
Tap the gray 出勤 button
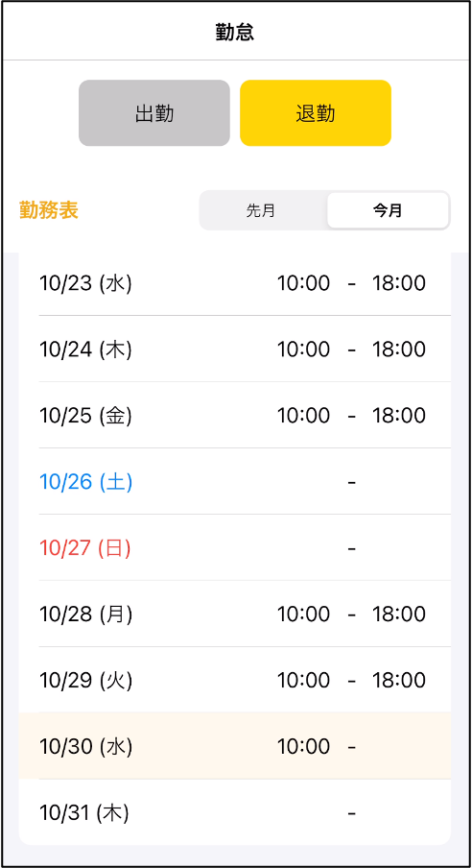(x=154, y=113)
